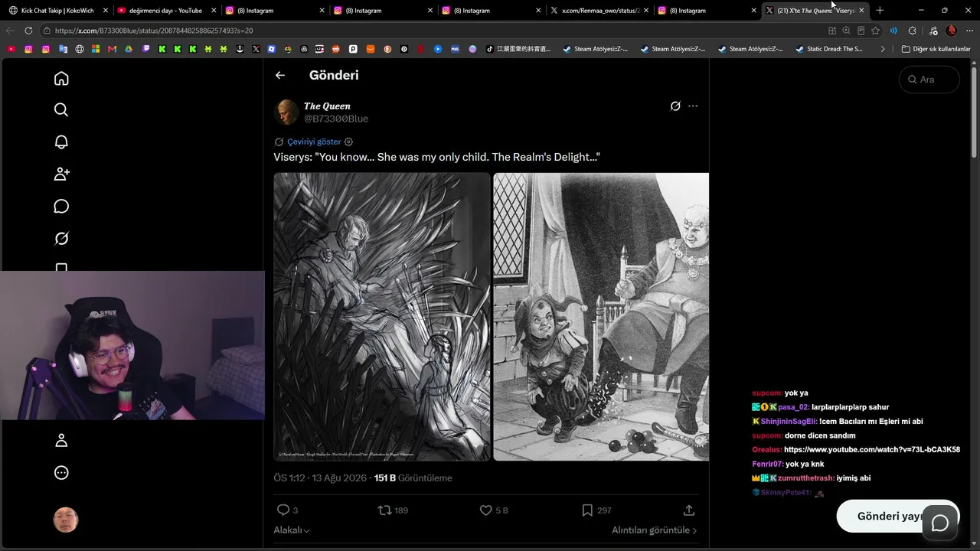The image size is (980, 551).
Task: Open the 151 B Görüntüleme view count
Action: point(413,478)
